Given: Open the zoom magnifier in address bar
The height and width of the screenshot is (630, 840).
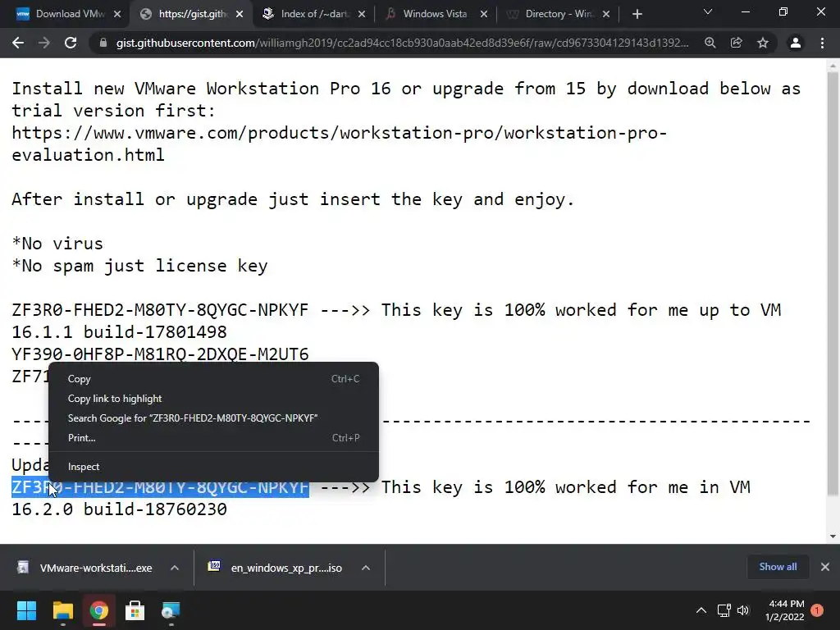Looking at the screenshot, I should pos(710,43).
